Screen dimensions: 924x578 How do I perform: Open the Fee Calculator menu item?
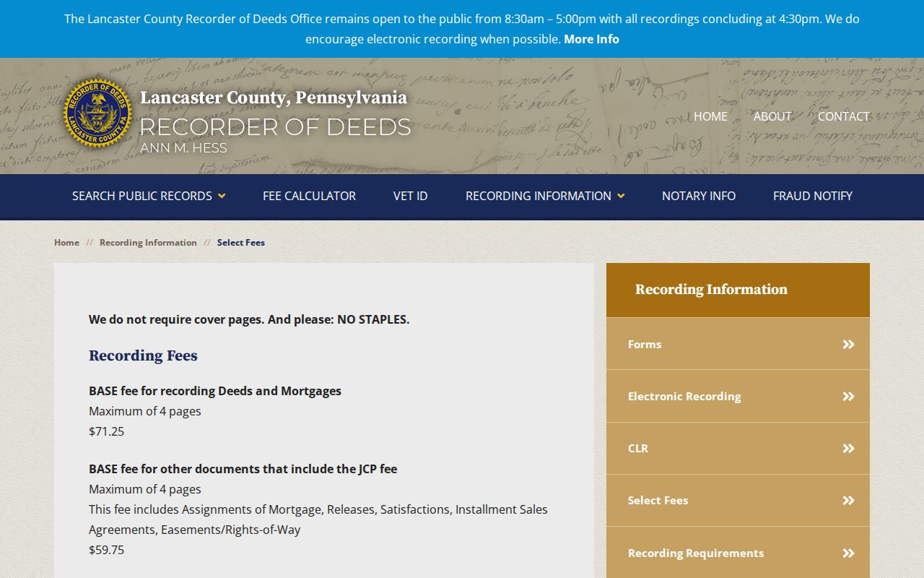click(x=309, y=196)
